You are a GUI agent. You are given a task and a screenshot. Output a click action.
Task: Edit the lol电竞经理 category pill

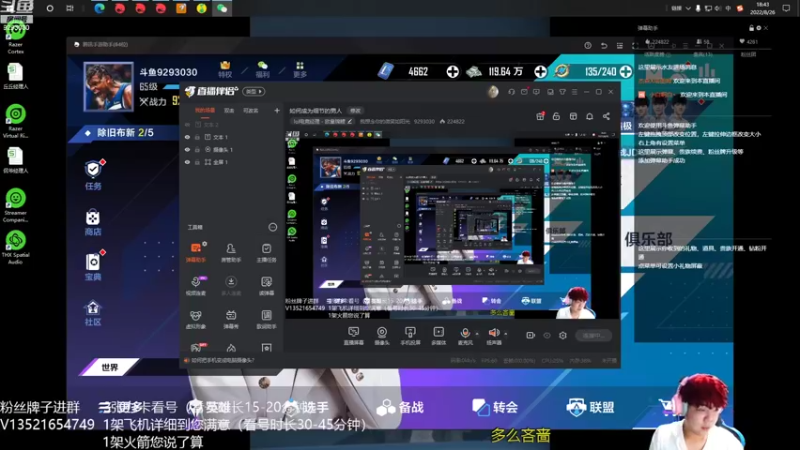coord(322,121)
